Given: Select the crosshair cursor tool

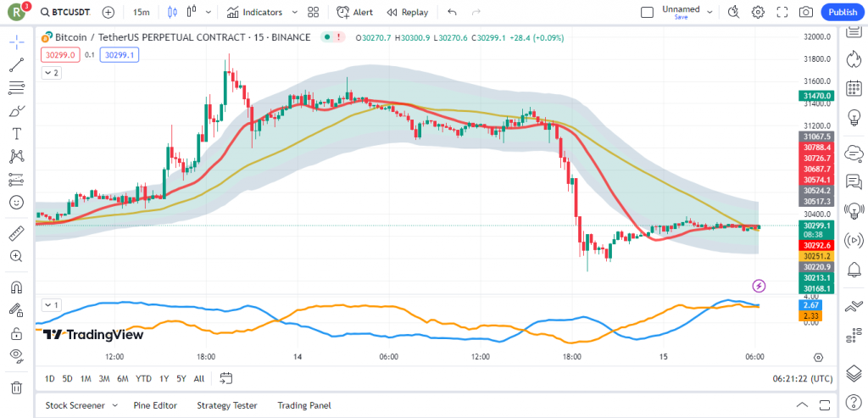Looking at the screenshot, I should [x=17, y=42].
